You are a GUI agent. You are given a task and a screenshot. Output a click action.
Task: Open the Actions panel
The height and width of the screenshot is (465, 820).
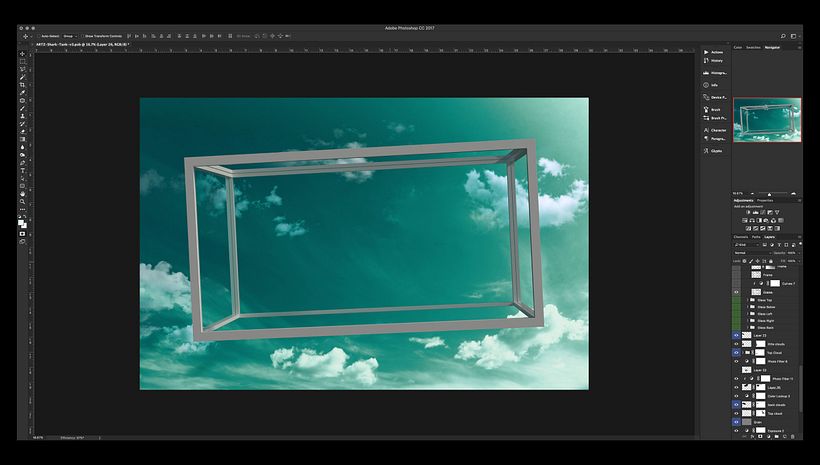tap(716, 52)
